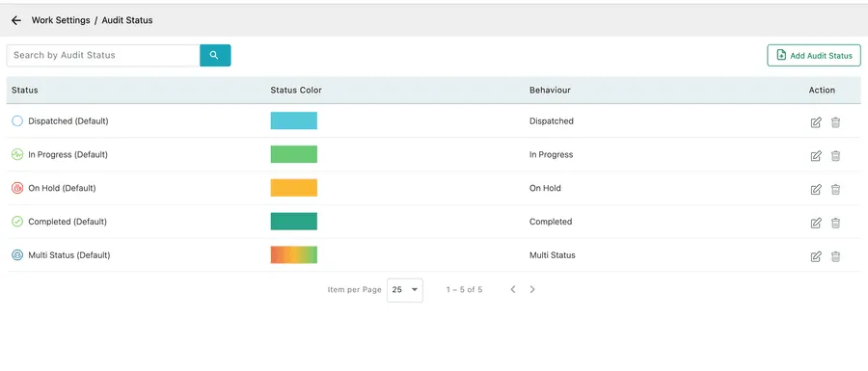Click the 1 – 5 of 5 text
This screenshot has width=868, height=371.
[x=465, y=289]
